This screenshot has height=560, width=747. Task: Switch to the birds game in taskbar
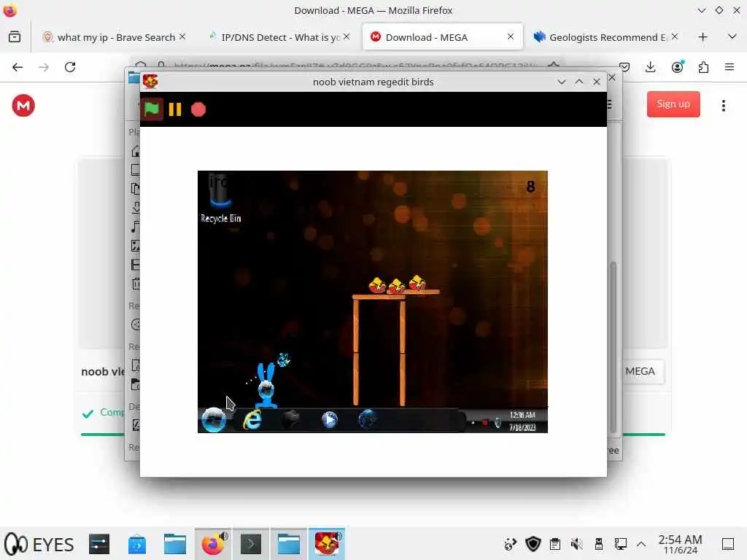point(327,544)
